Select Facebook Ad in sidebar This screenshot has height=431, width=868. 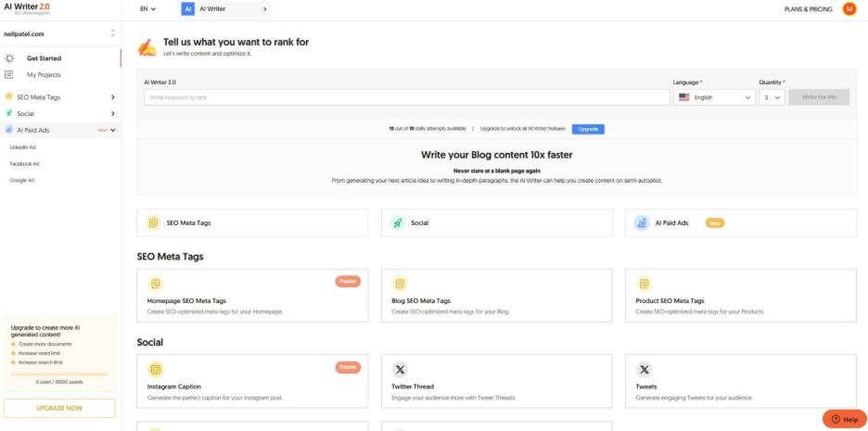coord(24,164)
